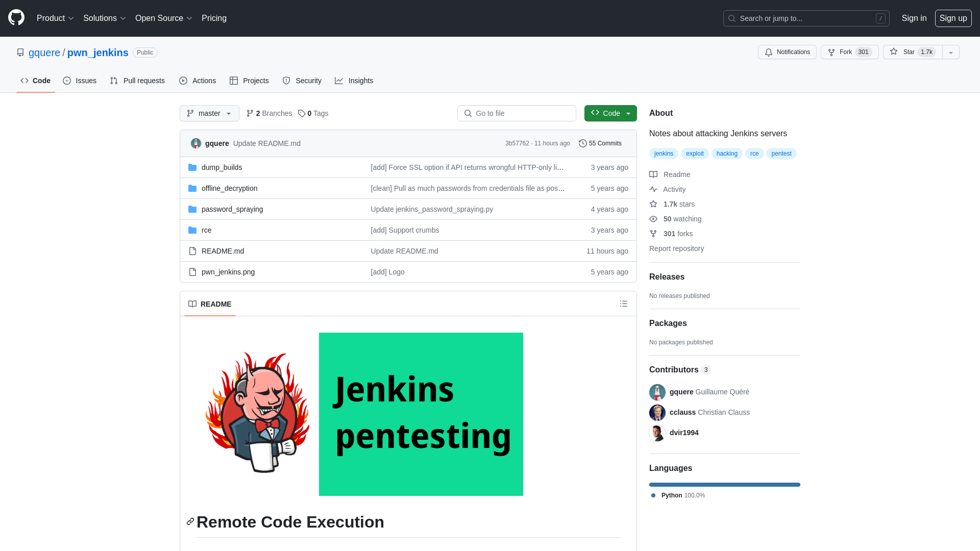Click gquere contributor avatar in sidebar

pyautogui.click(x=657, y=392)
